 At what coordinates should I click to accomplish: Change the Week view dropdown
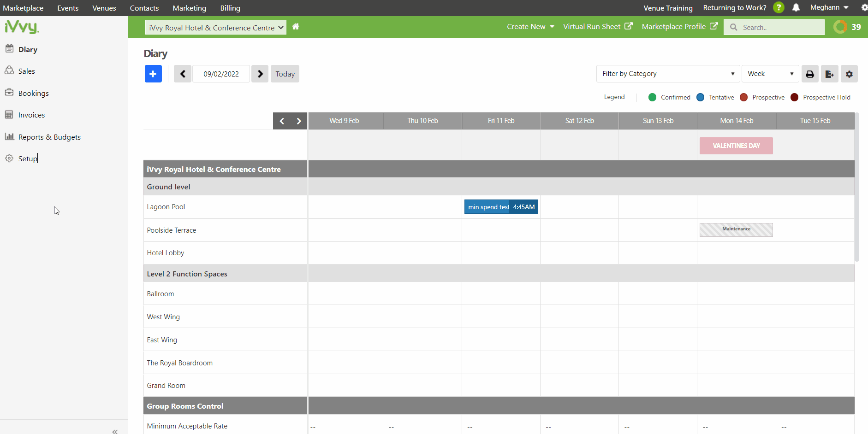(770, 74)
